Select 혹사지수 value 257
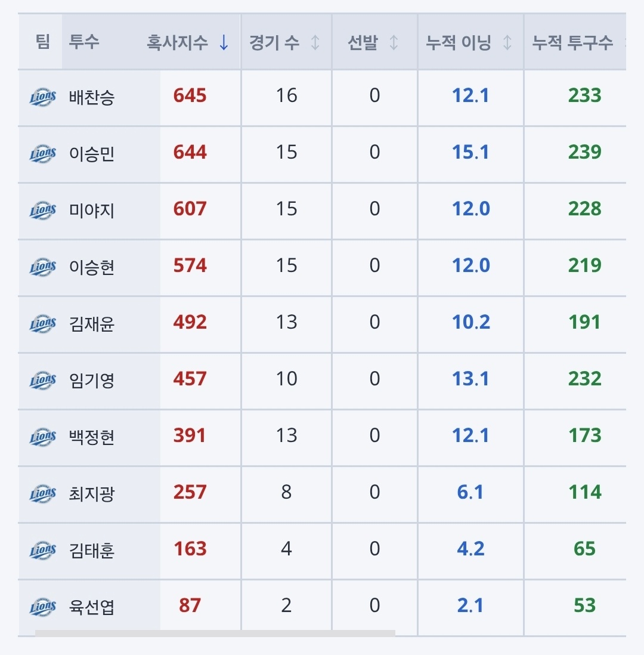This screenshot has width=644, height=655. [x=190, y=492]
